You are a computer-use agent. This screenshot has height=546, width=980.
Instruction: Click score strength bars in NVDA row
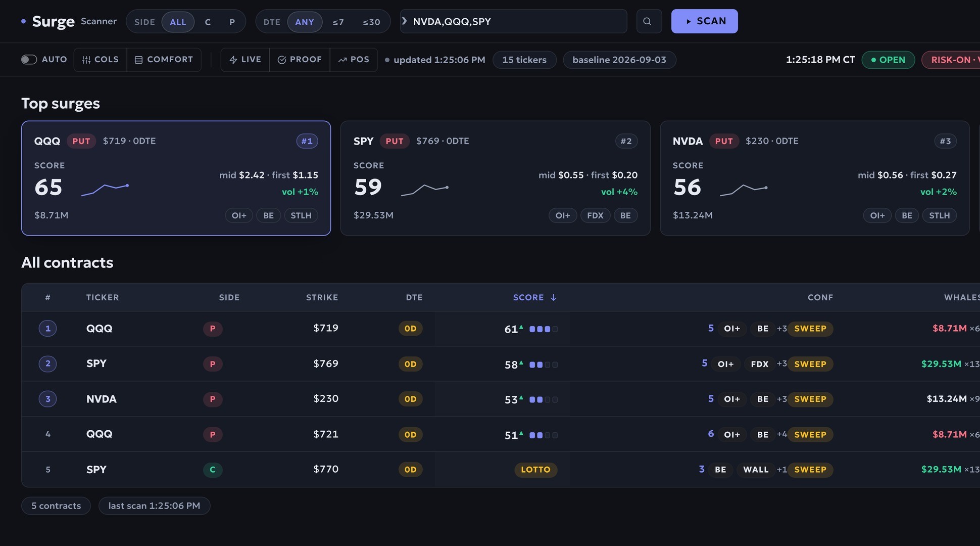(x=544, y=399)
